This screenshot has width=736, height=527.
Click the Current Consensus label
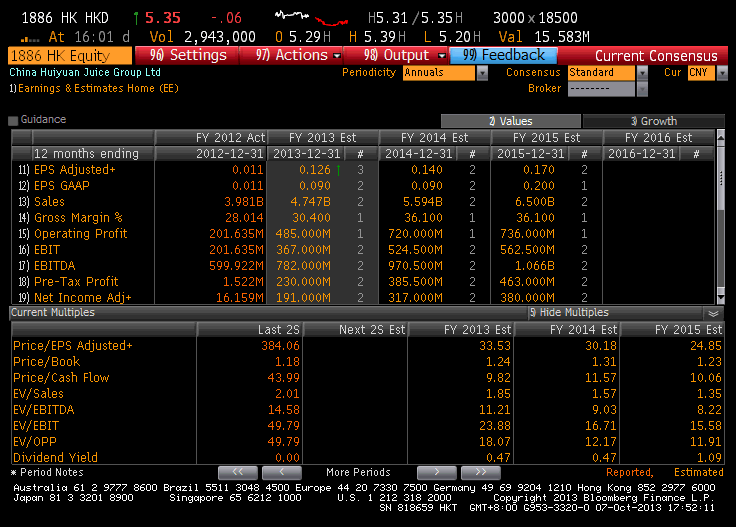coord(656,56)
